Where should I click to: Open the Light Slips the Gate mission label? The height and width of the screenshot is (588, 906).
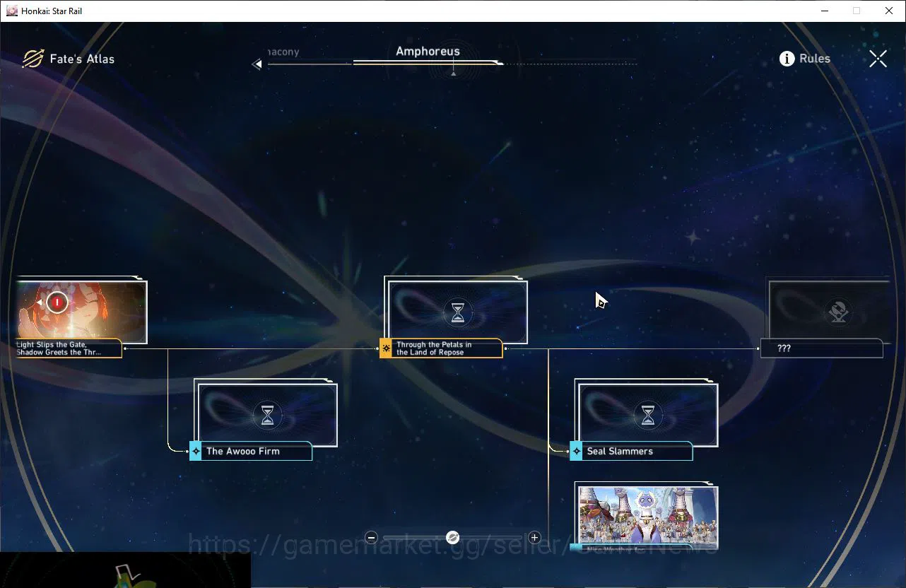pyautogui.click(x=69, y=348)
